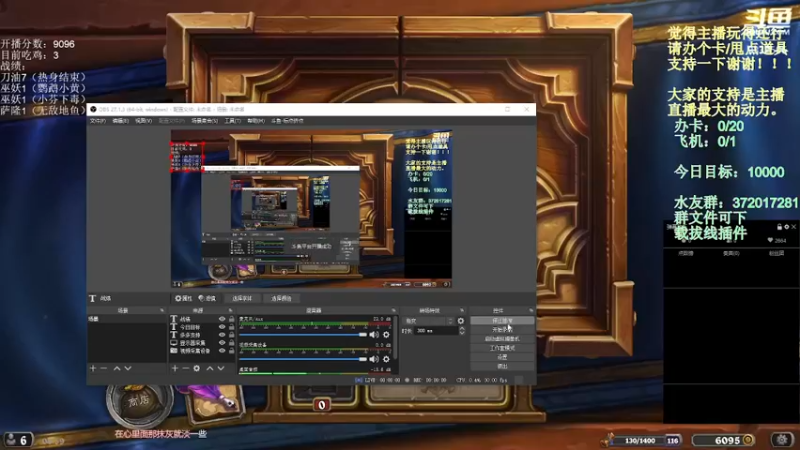The image size is (800, 450).
Task: Open transition settings gear icon
Action: 461,321
